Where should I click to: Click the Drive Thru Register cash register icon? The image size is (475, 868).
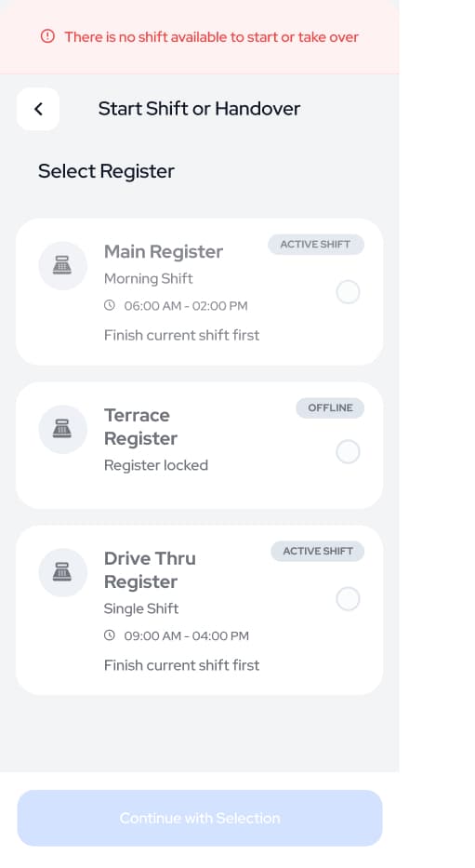coord(62,572)
